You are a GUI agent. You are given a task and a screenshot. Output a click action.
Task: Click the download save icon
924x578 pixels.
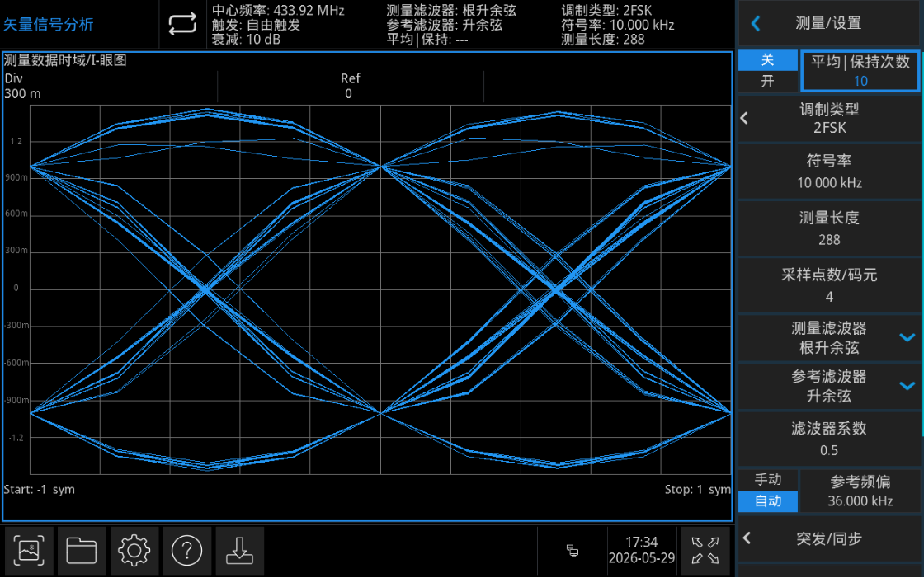[239, 551]
